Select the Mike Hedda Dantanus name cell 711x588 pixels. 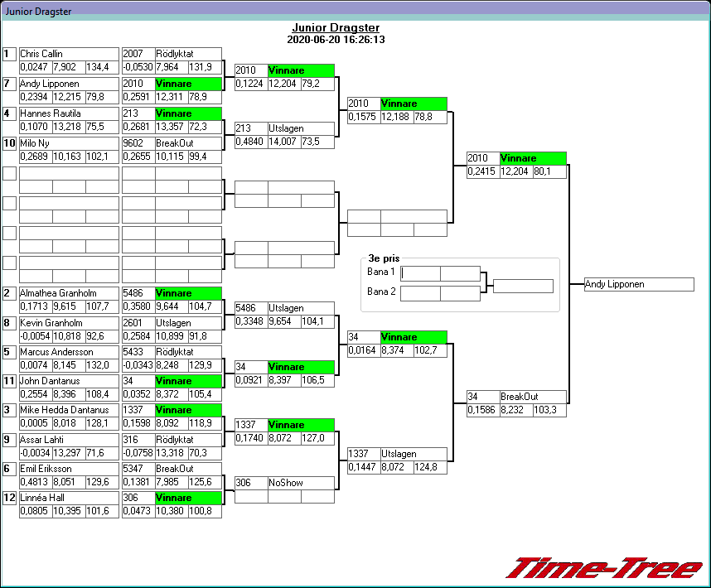point(69,410)
